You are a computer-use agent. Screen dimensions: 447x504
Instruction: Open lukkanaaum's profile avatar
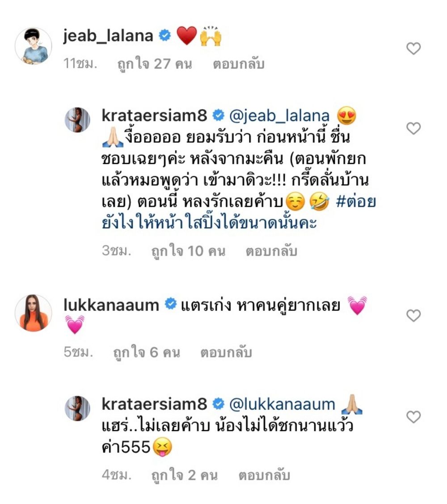(34, 313)
